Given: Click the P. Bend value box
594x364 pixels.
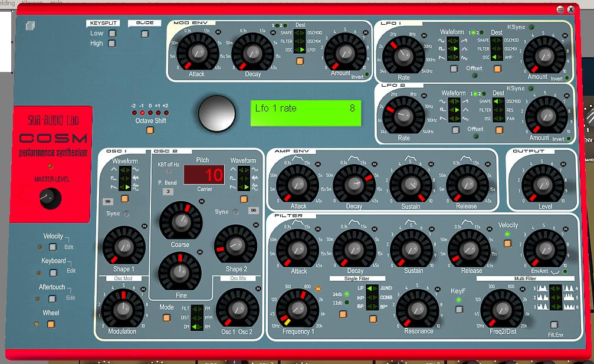Looking at the screenshot, I should tap(168, 192).
